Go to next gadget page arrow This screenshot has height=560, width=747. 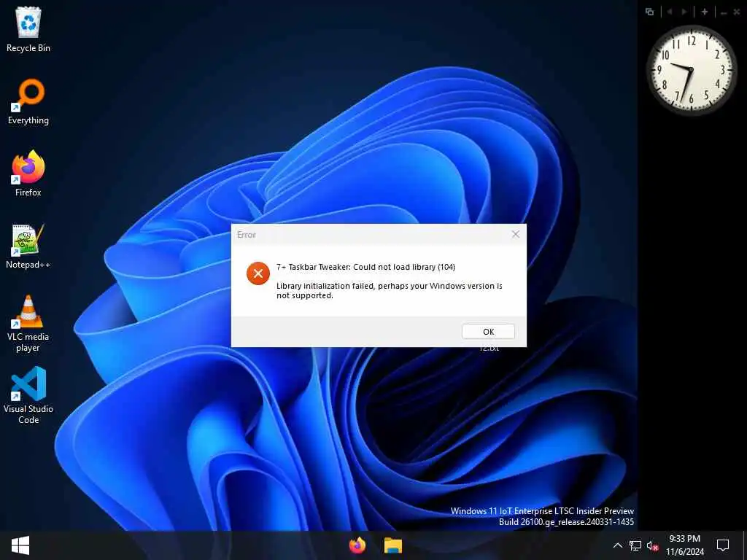pyautogui.click(x=684, y=12)
